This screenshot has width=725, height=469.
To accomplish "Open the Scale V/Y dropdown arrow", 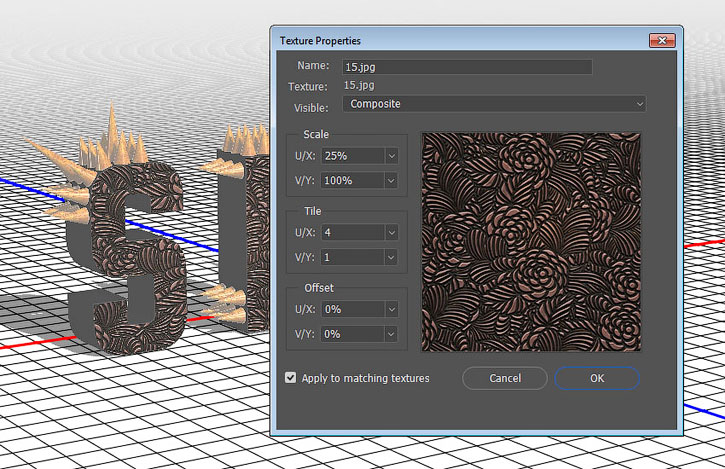I will click(x=391, y=180).
